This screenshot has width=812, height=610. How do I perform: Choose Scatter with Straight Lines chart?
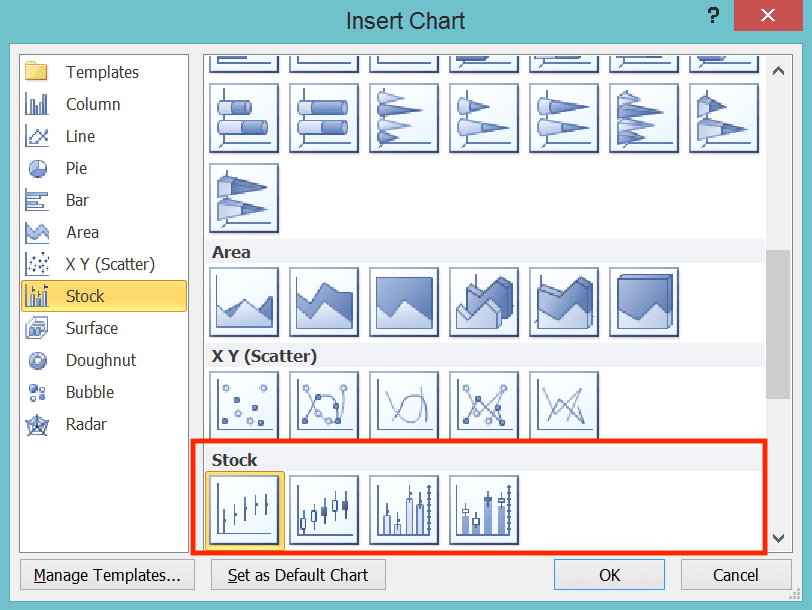pyautogui.click(x=564, y=405)
